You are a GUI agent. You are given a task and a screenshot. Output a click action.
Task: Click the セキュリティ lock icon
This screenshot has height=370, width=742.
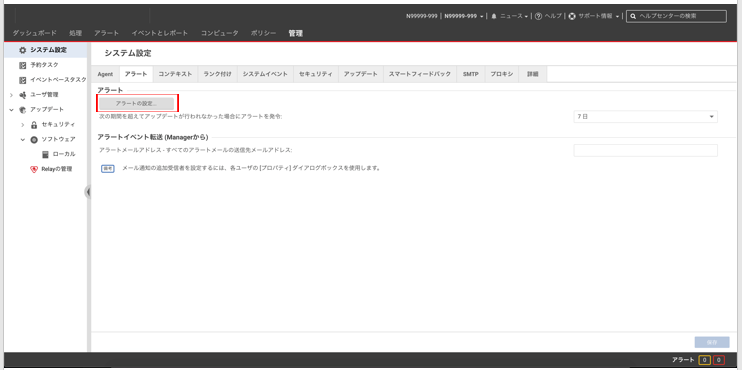(x=34, y=125)
